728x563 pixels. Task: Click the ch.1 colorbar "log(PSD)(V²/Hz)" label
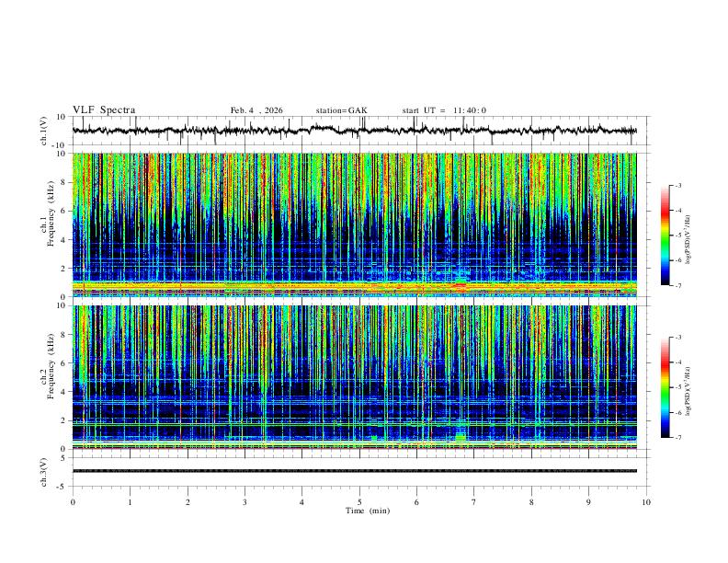tap(688, 240)
